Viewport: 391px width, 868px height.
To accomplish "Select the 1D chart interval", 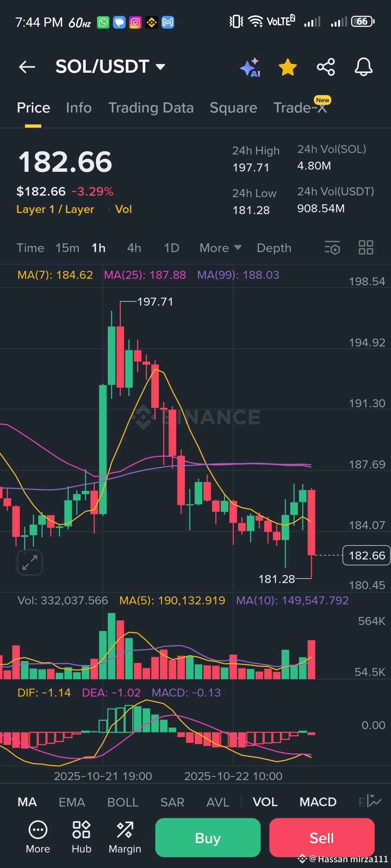I will tap(172, 248).
